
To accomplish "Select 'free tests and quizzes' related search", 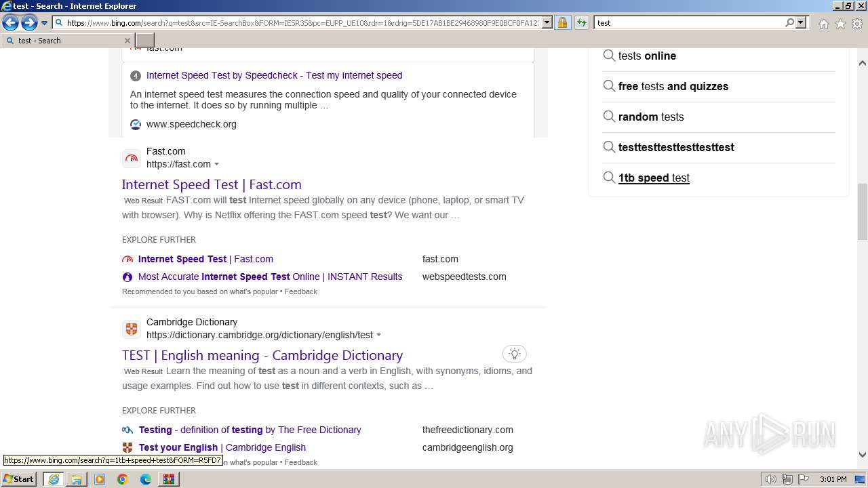I will pos(673,87).
